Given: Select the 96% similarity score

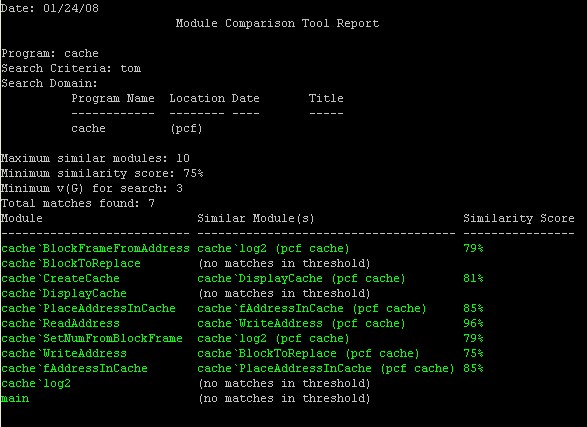Looking at the screenshot, I should (473, 323).
